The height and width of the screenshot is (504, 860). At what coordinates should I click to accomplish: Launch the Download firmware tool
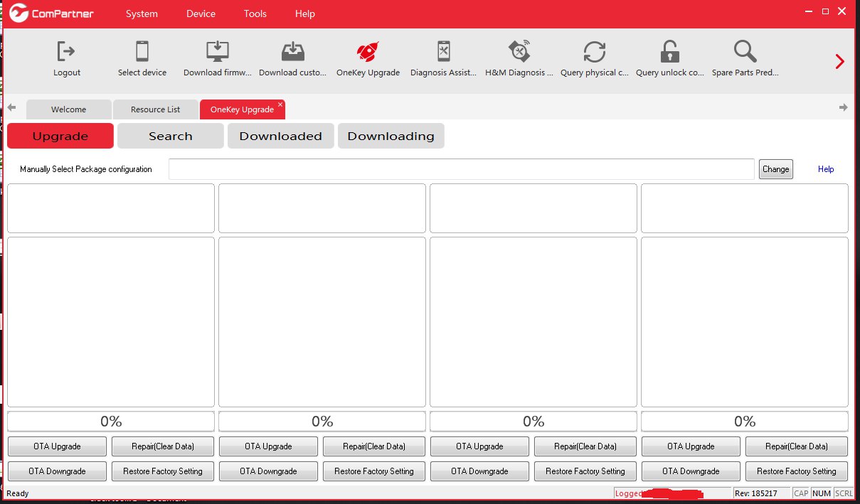click(216, 58)
